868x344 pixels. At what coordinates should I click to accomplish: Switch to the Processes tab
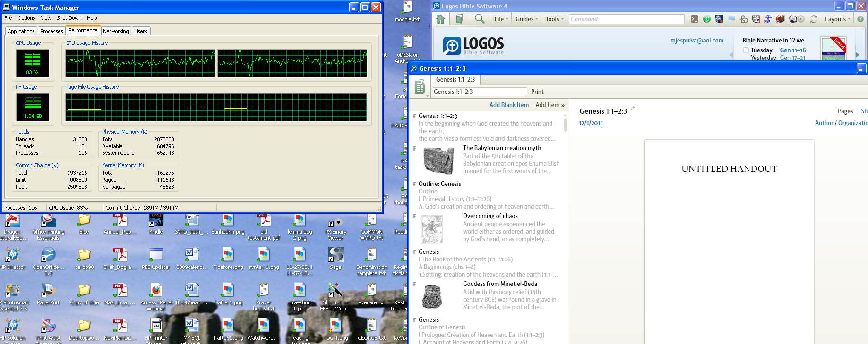point(52,31)
